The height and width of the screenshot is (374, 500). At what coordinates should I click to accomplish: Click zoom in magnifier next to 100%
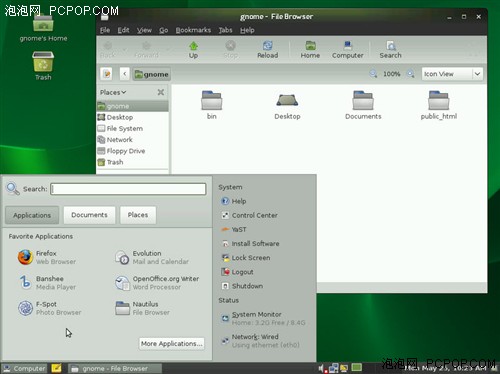coord(411,74)
